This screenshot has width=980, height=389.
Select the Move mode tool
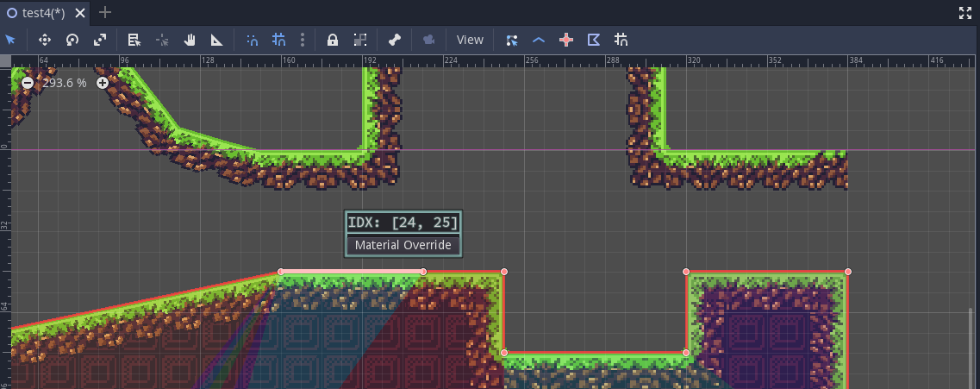pos(45,40)
